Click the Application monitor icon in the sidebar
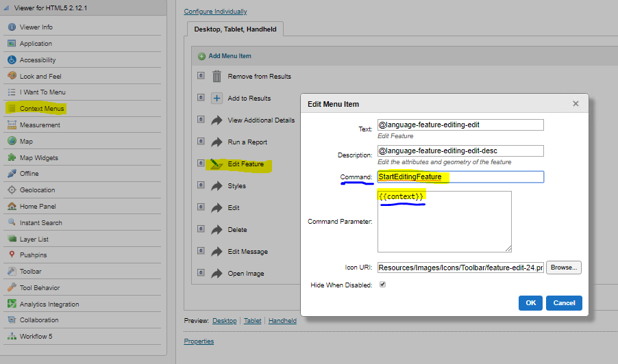Viewport: 618px width, 364px height. (12, 43)
